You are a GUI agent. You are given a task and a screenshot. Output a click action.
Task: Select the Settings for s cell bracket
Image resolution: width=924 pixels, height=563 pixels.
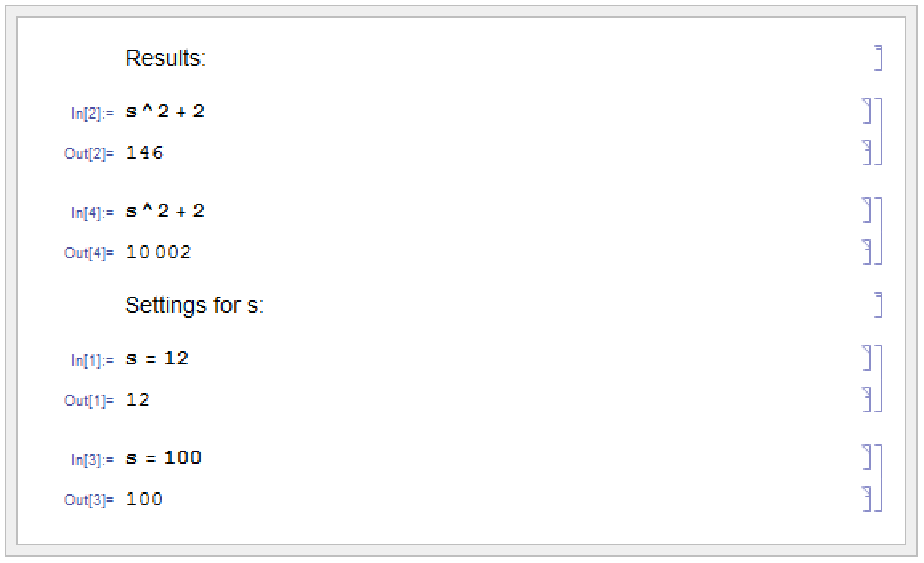(878, 305)
